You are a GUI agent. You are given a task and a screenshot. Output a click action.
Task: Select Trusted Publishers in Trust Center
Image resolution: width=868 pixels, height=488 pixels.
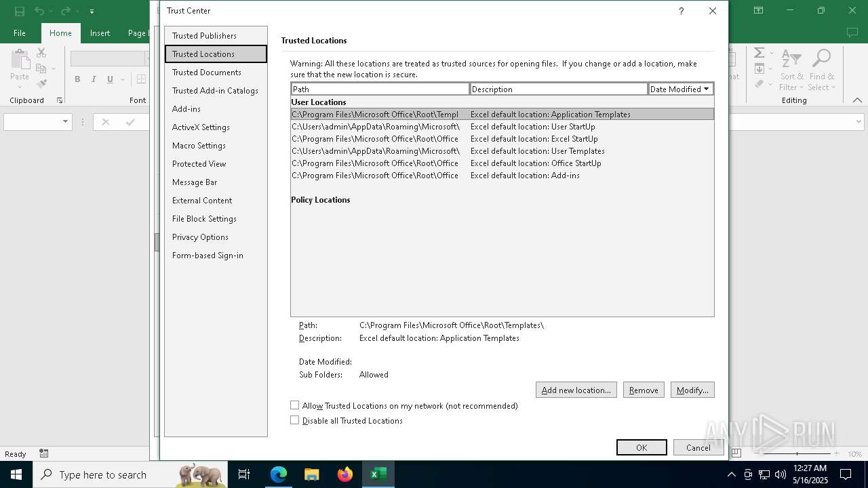216,36
